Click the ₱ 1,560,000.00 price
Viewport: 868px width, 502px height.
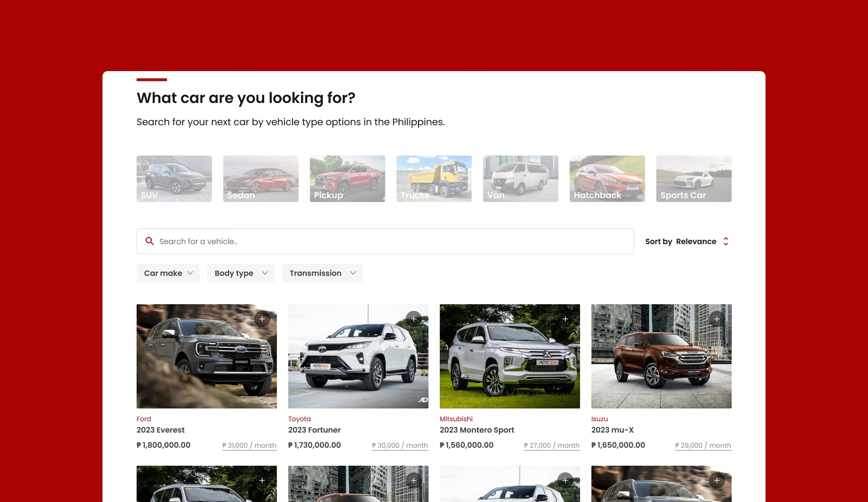pos(467,445)
